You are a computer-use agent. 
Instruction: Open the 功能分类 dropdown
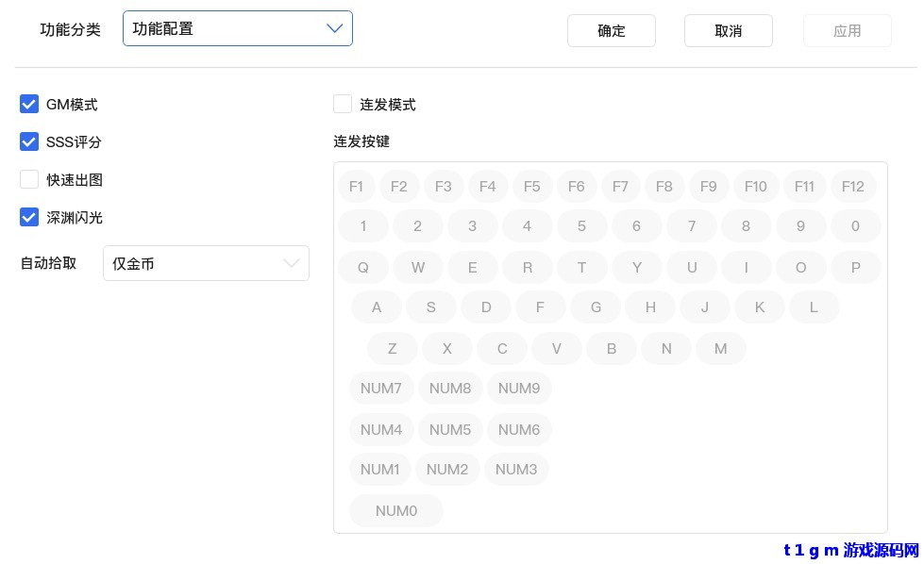coord(237,28)
